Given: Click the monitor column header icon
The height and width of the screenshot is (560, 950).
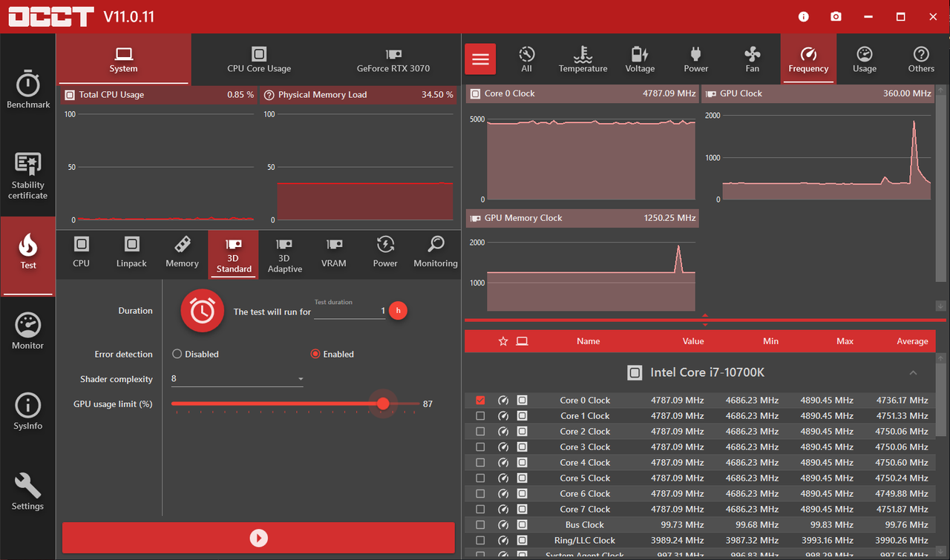Looking at the screenshot, I should coord(522,341).
